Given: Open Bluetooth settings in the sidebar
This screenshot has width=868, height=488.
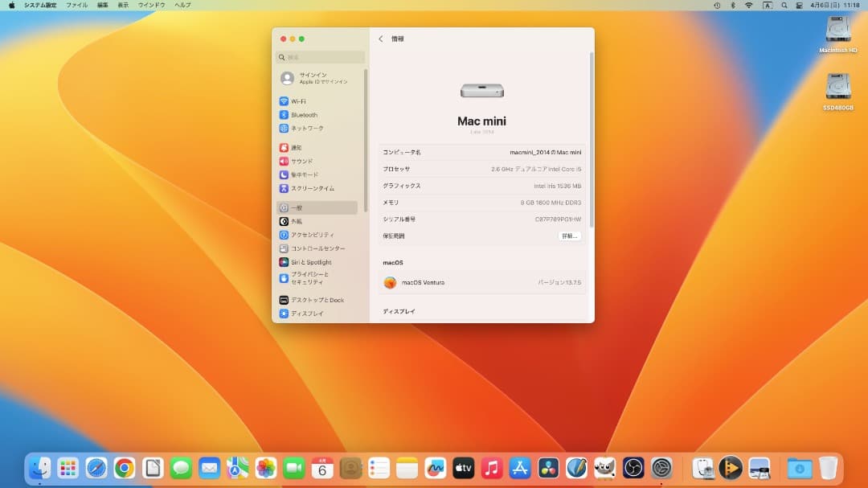Looking at the screenshot, I should tap(305, 114).
